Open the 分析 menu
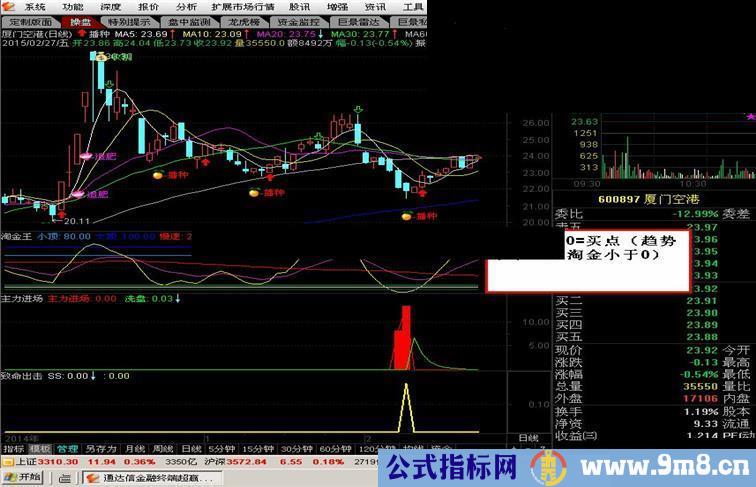The height and width of the screenshot is (487, 756). tap(186, 6)
